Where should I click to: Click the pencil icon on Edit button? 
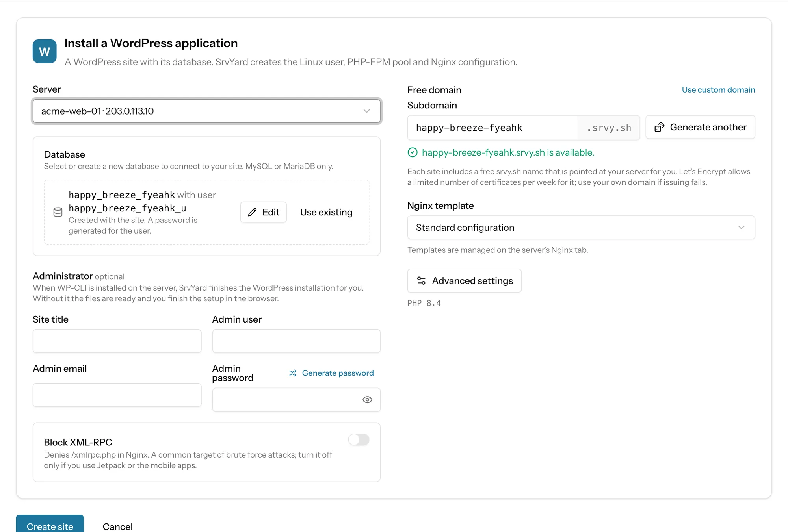252,212
